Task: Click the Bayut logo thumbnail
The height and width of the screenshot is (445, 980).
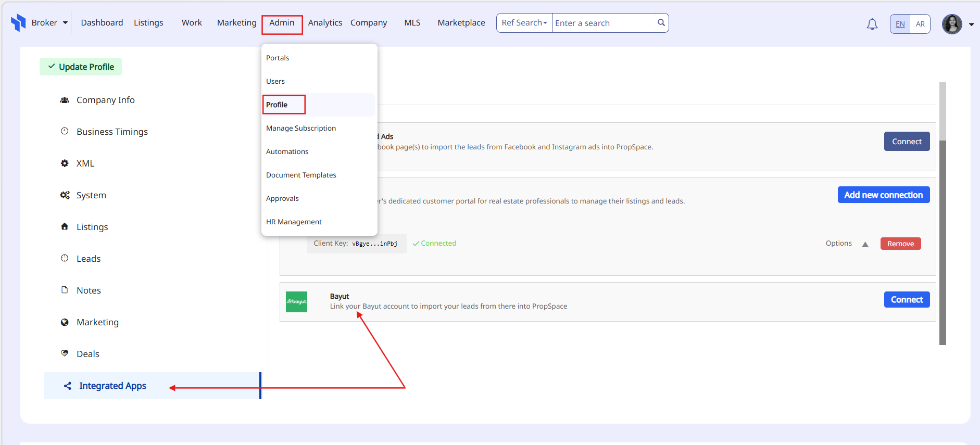Action: pyautogui.click(x=296, y=302)
